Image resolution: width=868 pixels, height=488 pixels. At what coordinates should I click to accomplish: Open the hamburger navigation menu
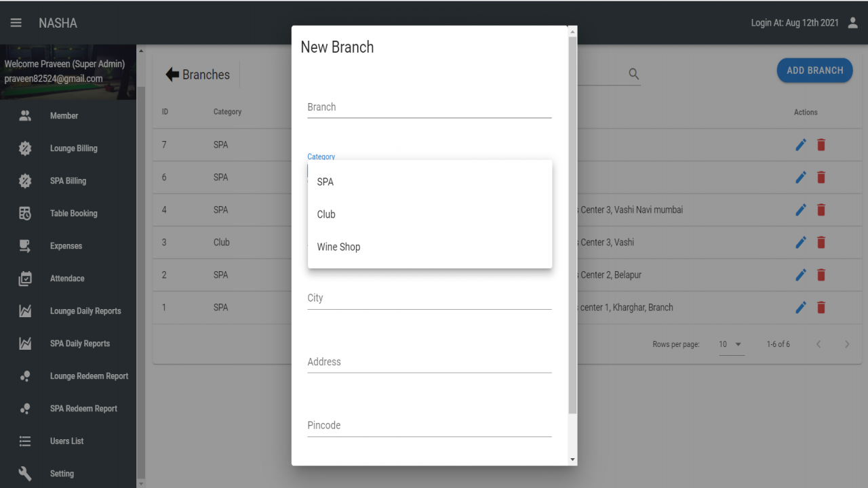16,22
